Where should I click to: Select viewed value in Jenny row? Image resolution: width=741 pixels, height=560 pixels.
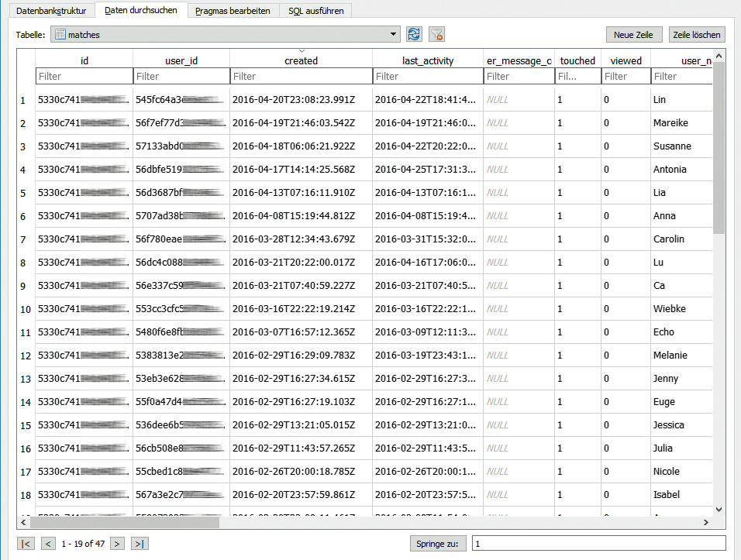pos(626,378)
